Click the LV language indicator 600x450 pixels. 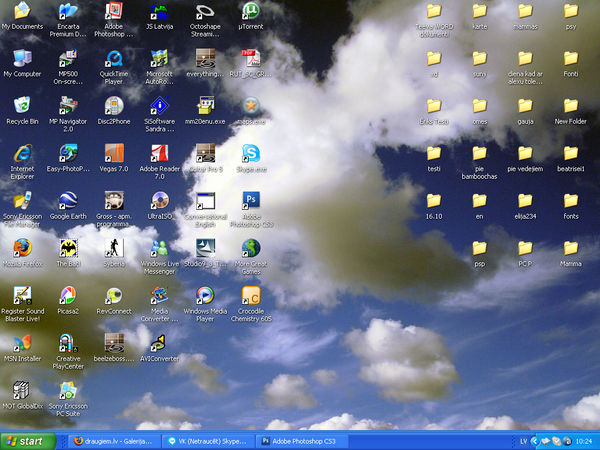tap(523, 442)
